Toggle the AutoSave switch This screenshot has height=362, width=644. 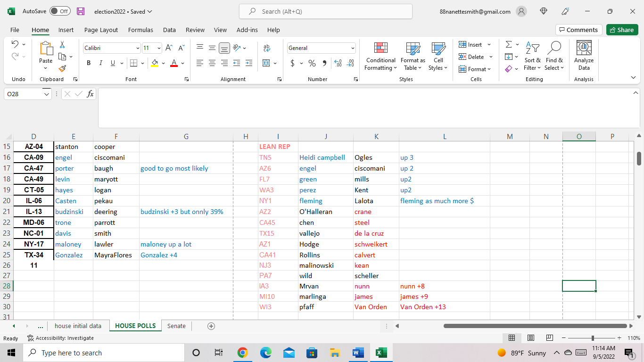click(60, 11)
